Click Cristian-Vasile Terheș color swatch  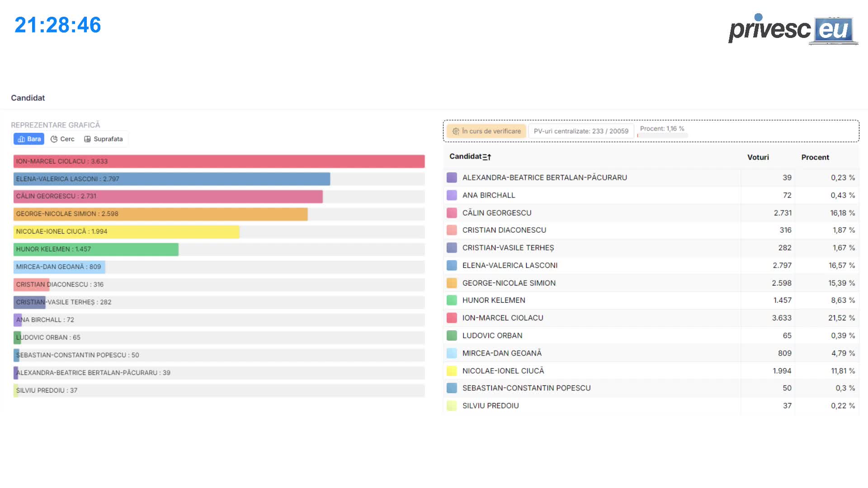(x=452, y=248)
